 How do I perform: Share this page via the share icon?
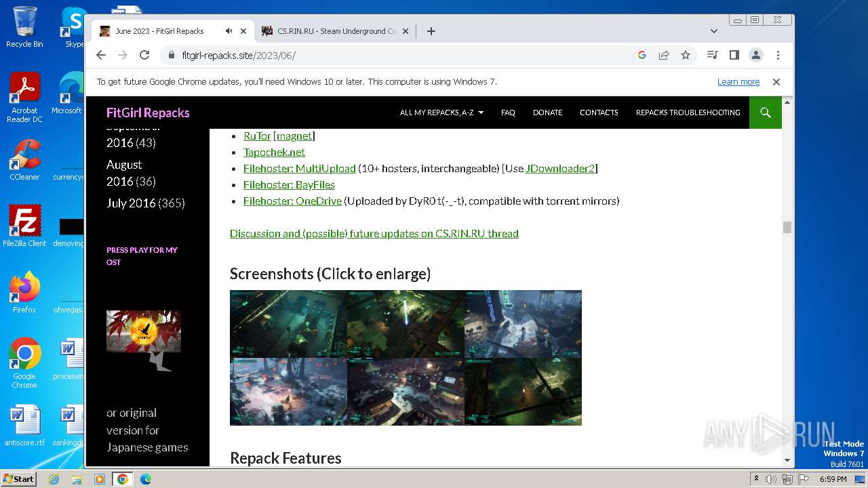(x=664, y=55)
